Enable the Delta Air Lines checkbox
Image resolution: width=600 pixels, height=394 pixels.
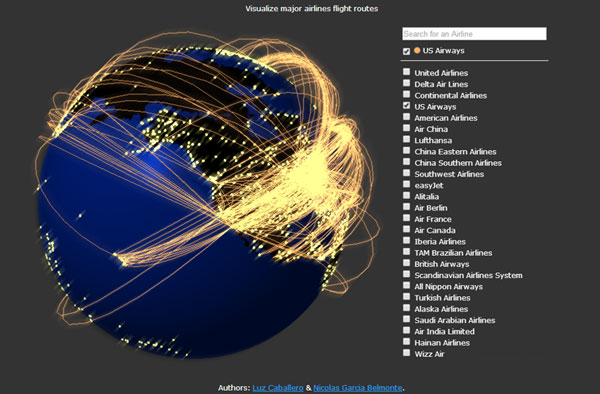(406, 83)
